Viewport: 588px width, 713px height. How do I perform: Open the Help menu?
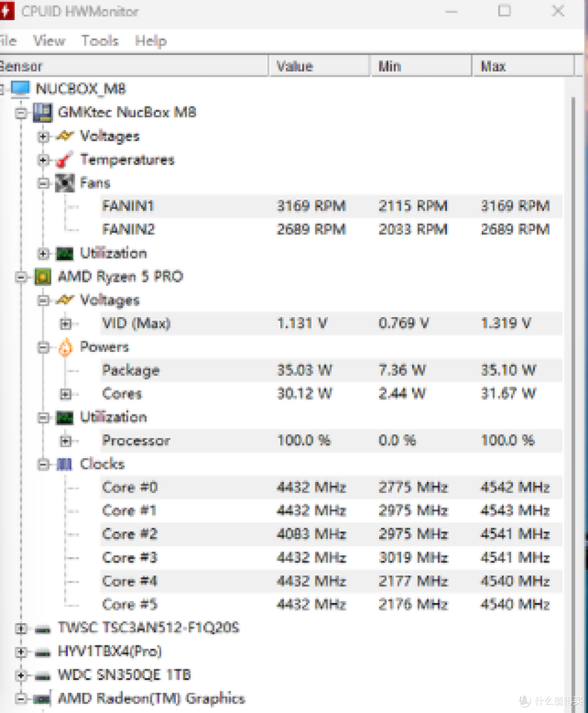pos(150,41)
